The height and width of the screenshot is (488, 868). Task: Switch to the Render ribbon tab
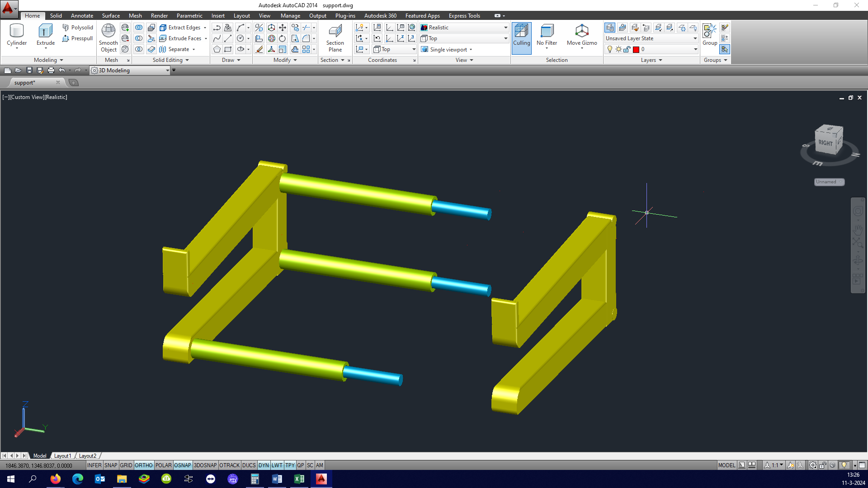(159, 15)
